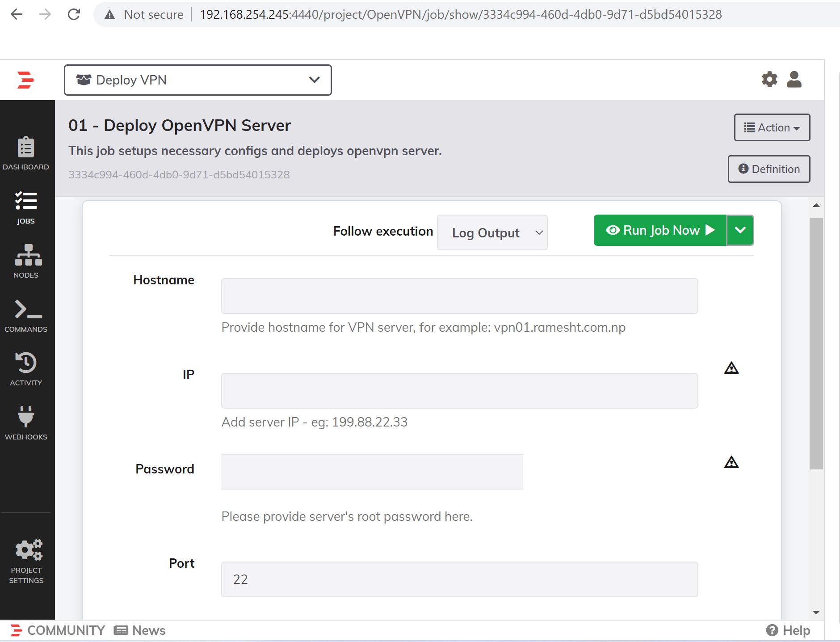Open the user profile icon
This screenshot has width=840, height=642.
[x=794, y=79]
